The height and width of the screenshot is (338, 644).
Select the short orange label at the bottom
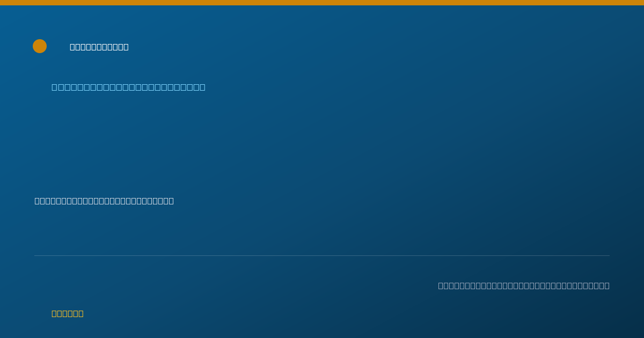click(x=68, y=313)
